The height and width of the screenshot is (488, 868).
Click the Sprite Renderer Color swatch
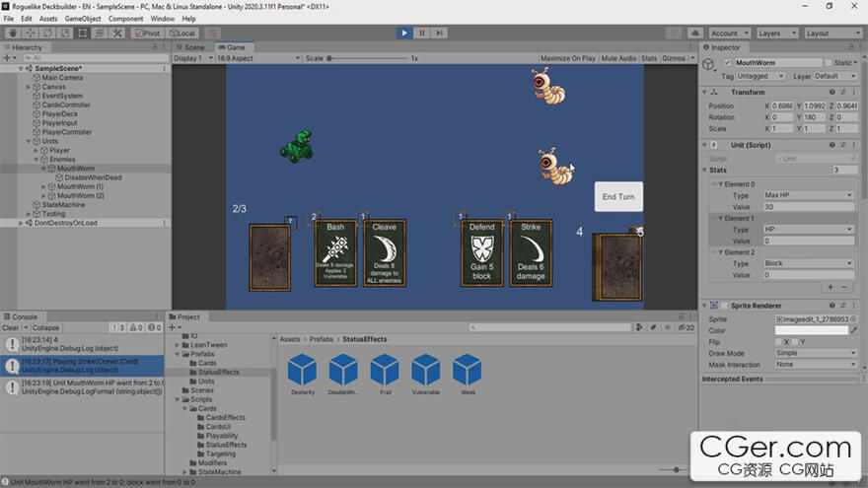point(811,330)
